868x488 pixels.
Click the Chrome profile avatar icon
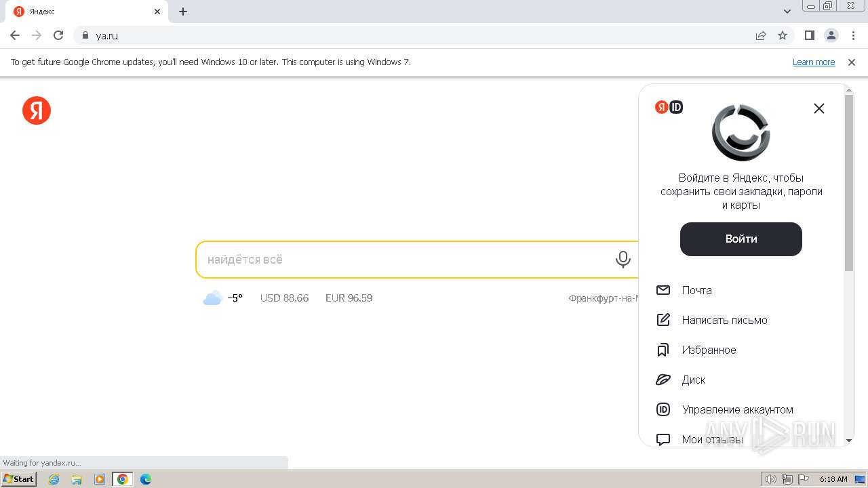tap(831, 35)
